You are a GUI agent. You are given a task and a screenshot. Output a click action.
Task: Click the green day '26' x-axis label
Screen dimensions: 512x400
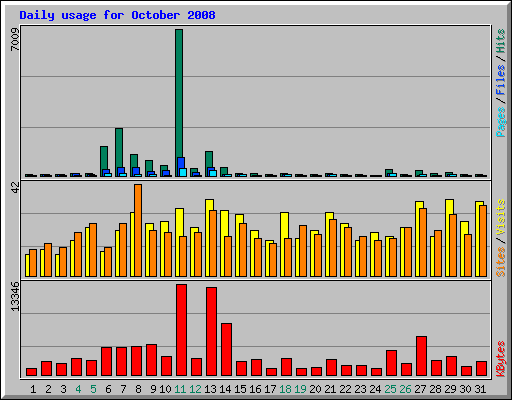405,389
